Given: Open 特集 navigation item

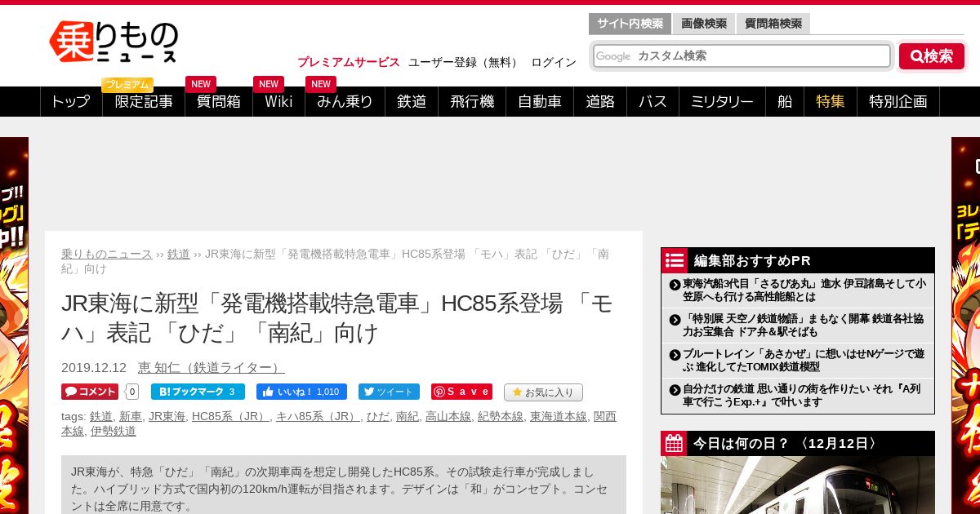Looking at the screenshot, I should pos(831,101).
